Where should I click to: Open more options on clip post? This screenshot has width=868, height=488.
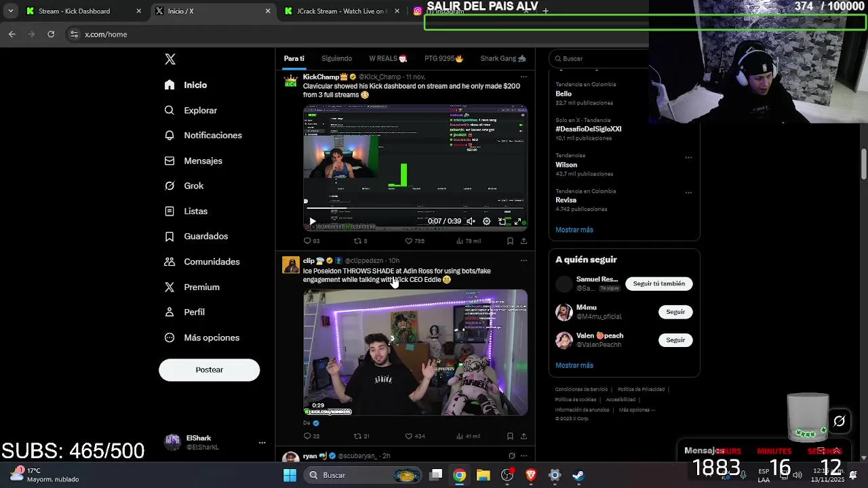523,260
